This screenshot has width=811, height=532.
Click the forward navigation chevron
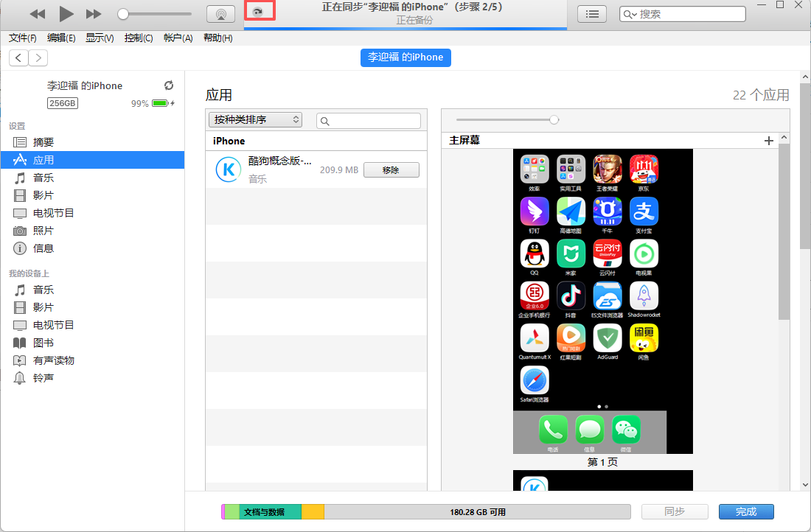point(38,57)
